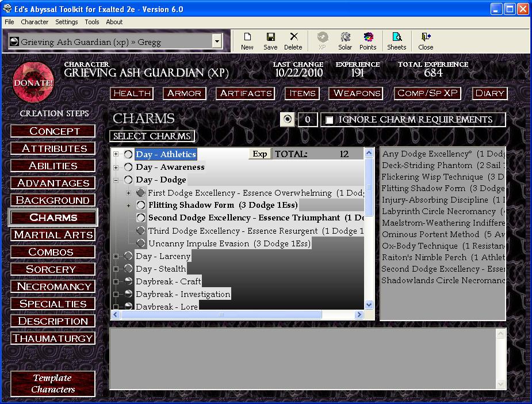Expand the Daybreak - Investigation tree node
532x404 pixels.
tap(116, 294)
